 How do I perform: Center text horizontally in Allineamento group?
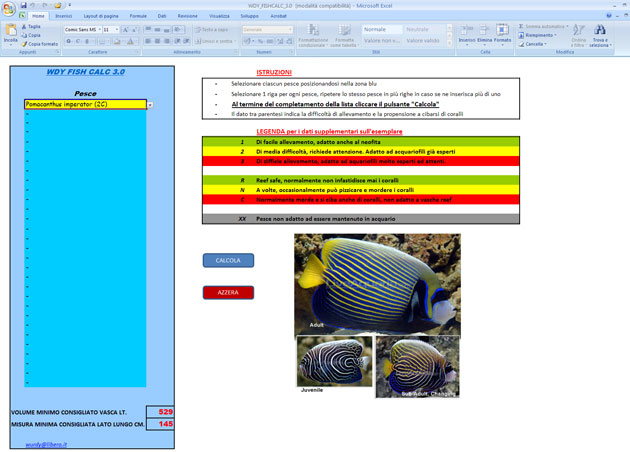point(157,41)
